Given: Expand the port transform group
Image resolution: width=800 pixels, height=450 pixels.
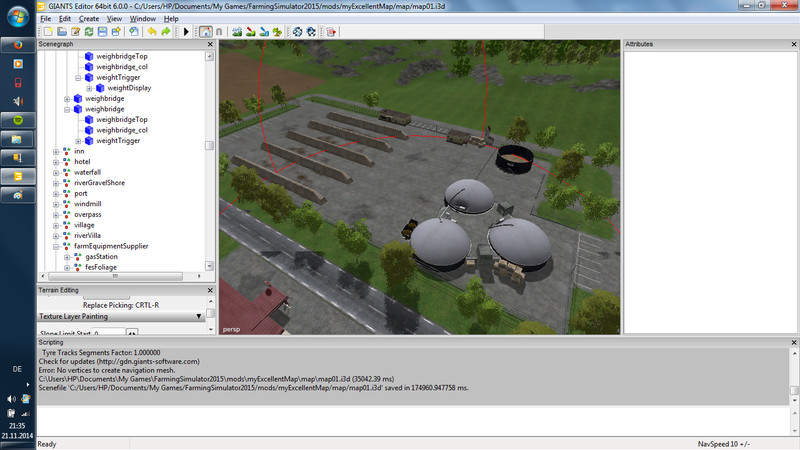Looking at the screenshot, I should point(56,194).
